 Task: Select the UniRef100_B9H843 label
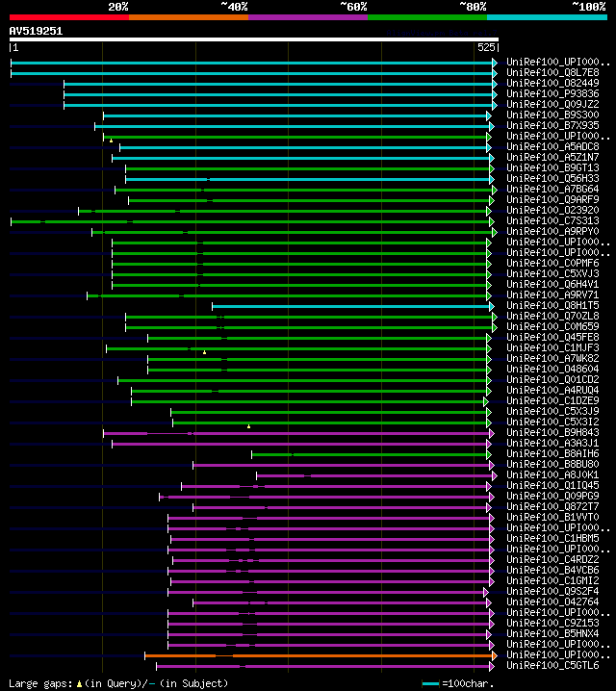[552, 432]
